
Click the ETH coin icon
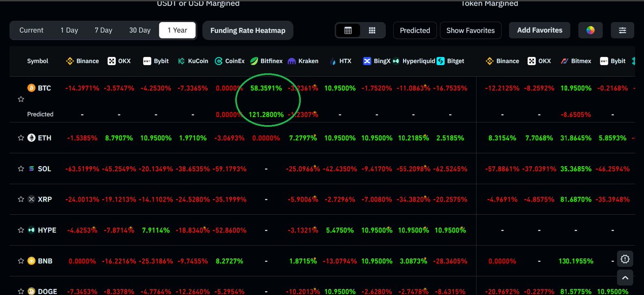tap(31, 138)
